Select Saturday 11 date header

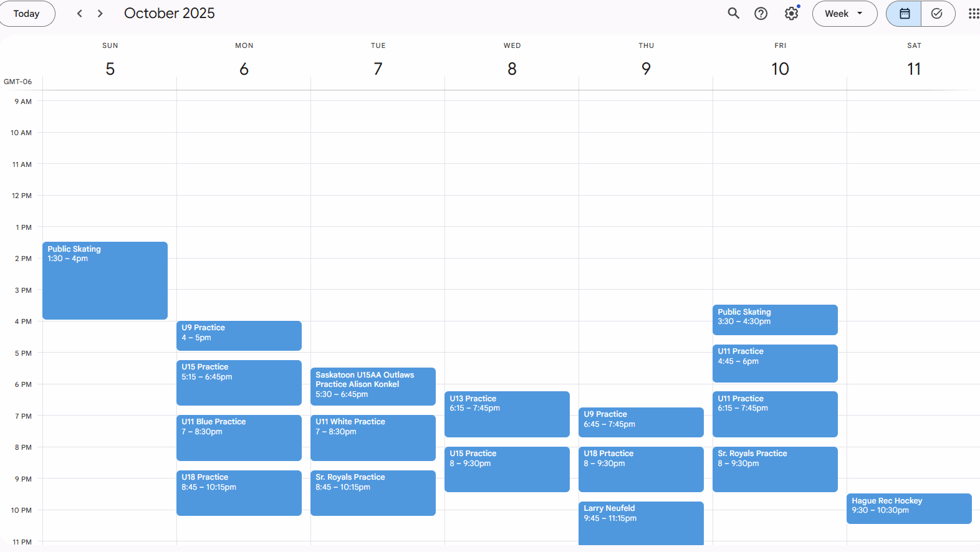[913, 69]
